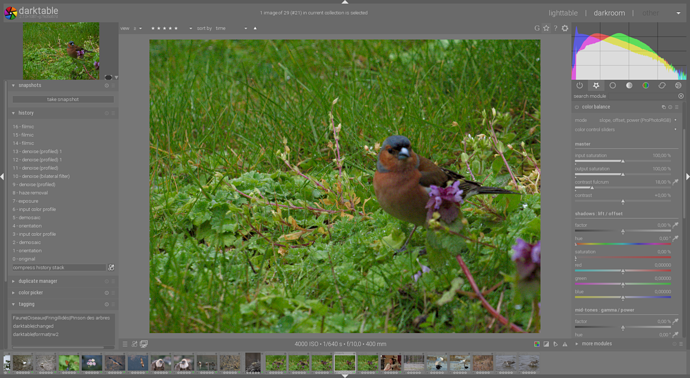690x378 pixels.
Task: Open the effects module group
Action: pos(678,85)
